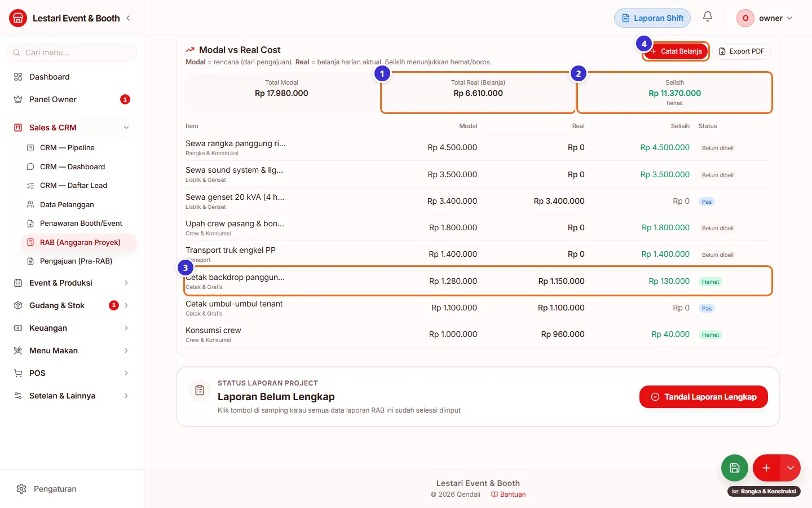Image resolution: width=812 pixels, height=508 pixels.
Task: Open CRM — Pipeline page
Action: (x=79, y=147)
